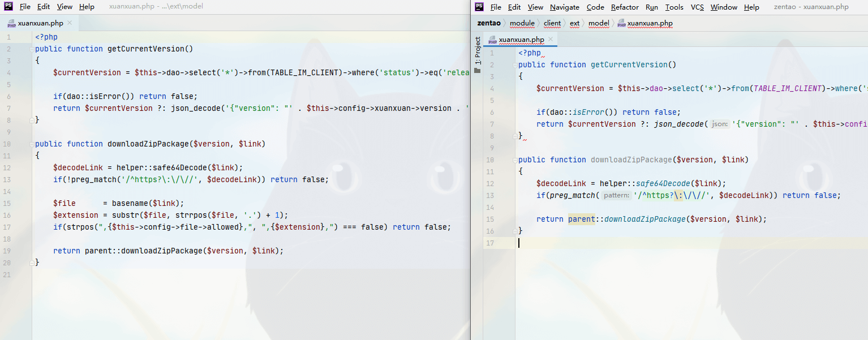Click the PHP file icon on the right editor tab
The width and height of the screenshot is (868, 340).
click(492, 40)
